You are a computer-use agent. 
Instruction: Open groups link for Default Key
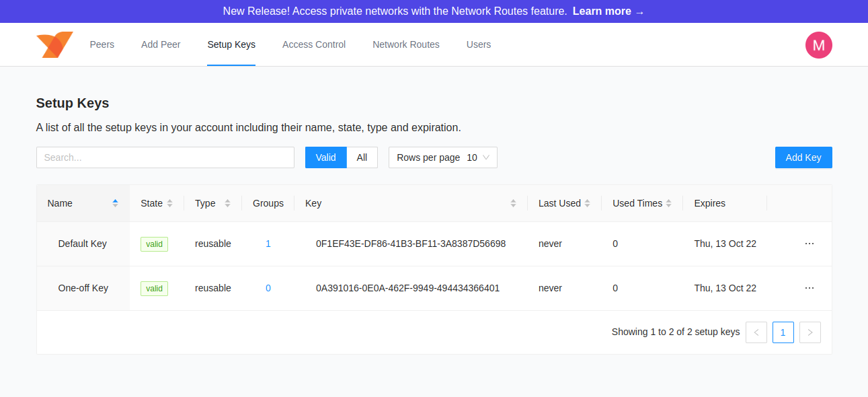268,244
